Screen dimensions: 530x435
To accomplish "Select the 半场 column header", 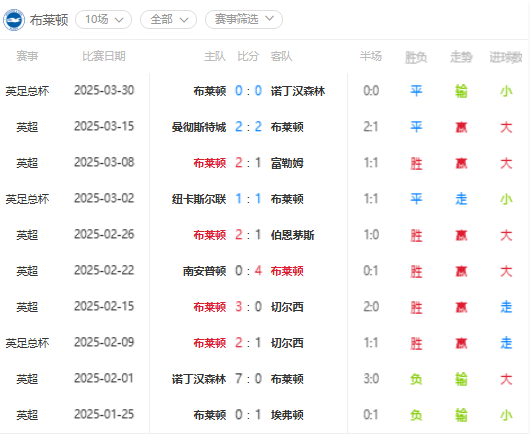I will 371,56.
